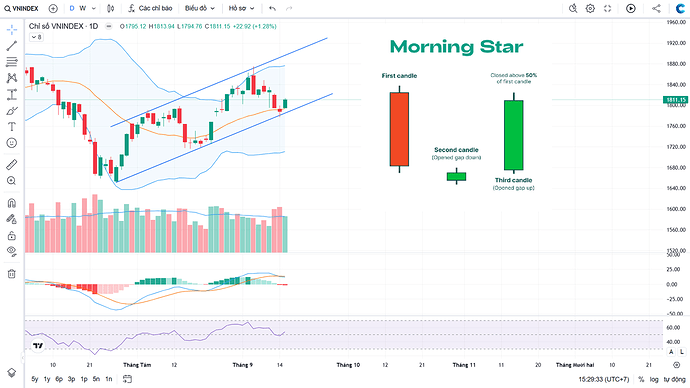Click the L log-scale button on RSI pane
The width and height of the screenshot is (690, 388).
click(682, 352)
